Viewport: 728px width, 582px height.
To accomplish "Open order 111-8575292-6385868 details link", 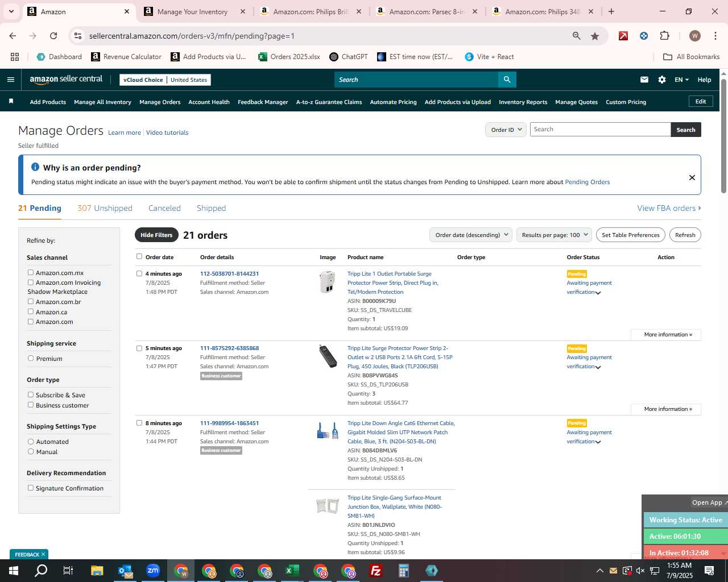I will coord(229,348).
